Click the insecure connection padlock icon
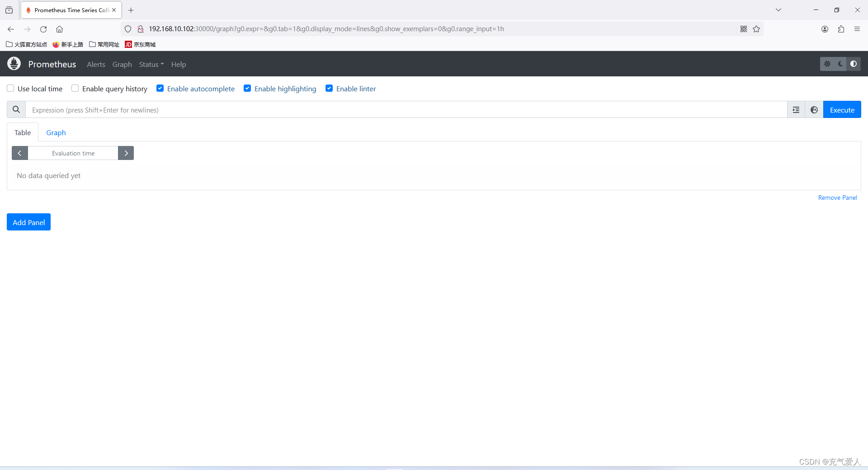Image resolution: width=868 pixels, height=470 pixels. (x=141, y=29)
